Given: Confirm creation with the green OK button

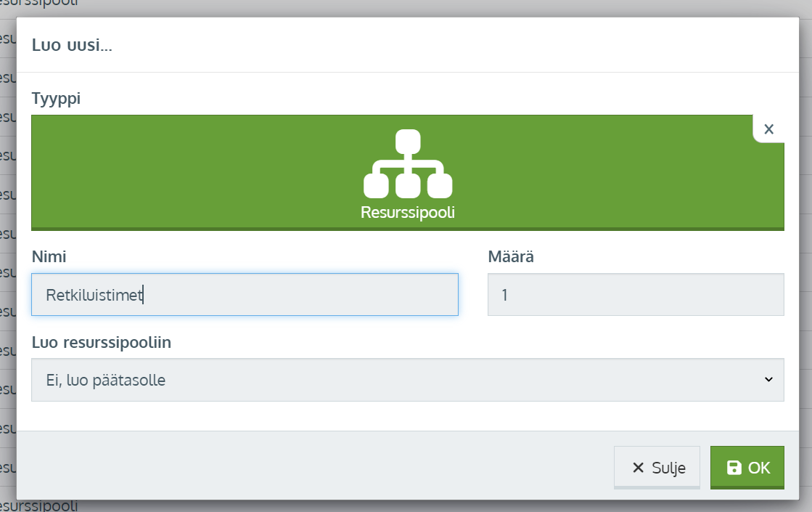Looking at the screenshot, I should point(747,468).
